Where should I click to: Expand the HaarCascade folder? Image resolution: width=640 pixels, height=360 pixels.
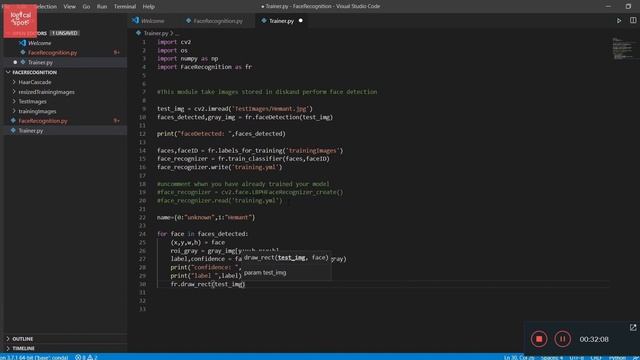click(35, 82)
